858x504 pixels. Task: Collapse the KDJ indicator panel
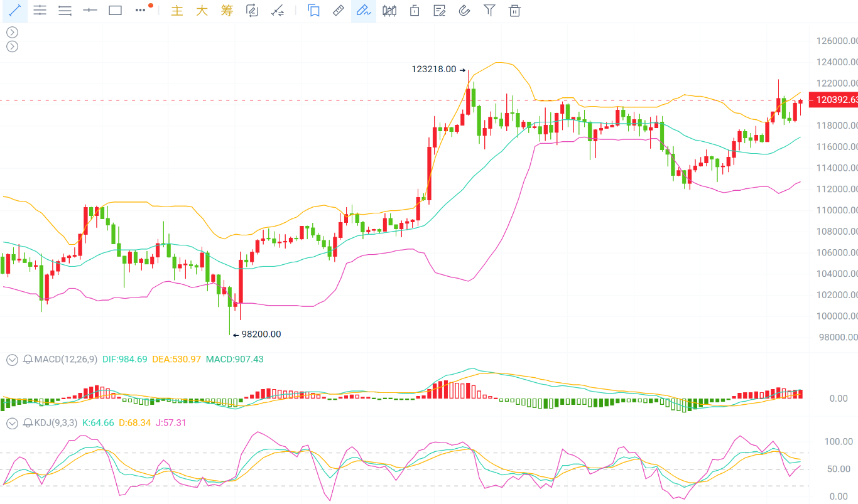(x=12, y=423)
